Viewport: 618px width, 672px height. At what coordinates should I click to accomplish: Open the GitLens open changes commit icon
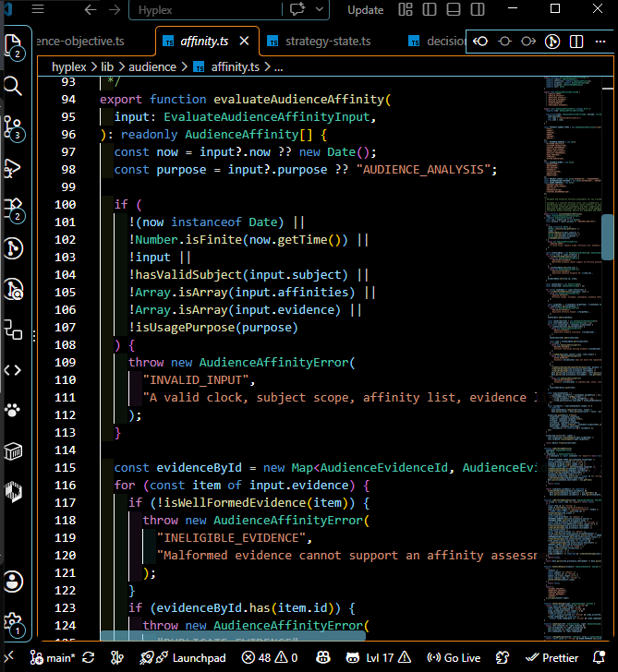coord(504,42)
